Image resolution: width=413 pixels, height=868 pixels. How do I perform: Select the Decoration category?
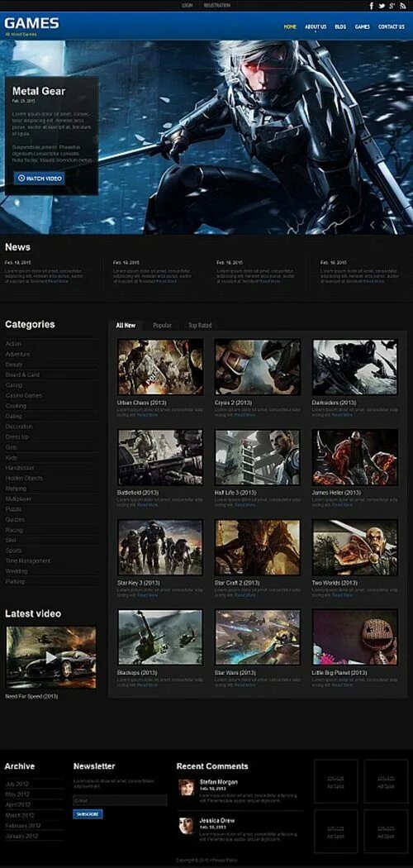click(19, 427)
